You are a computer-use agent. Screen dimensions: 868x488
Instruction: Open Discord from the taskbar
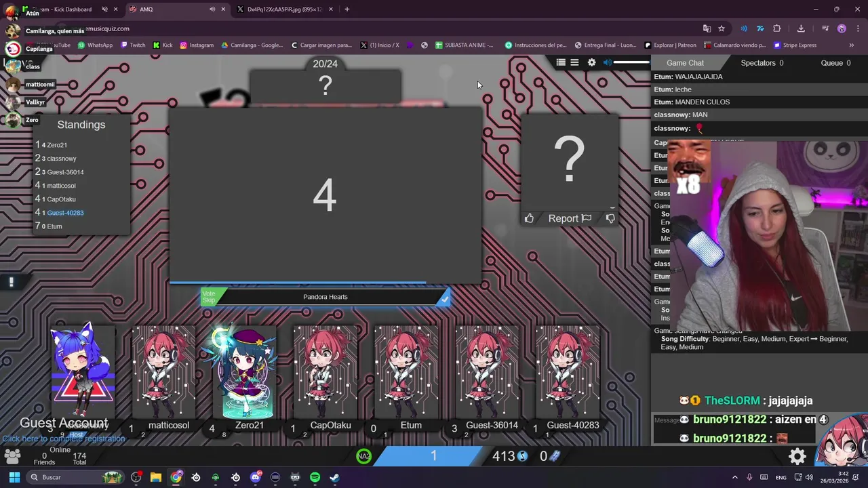tap(256, 477)
